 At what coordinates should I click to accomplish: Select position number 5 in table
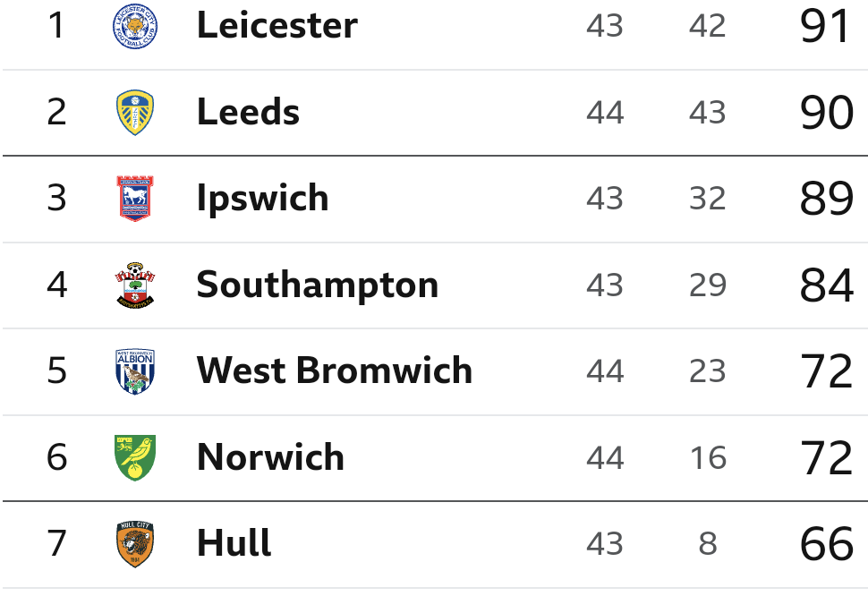pyautogui.click(x=56, y=370)
